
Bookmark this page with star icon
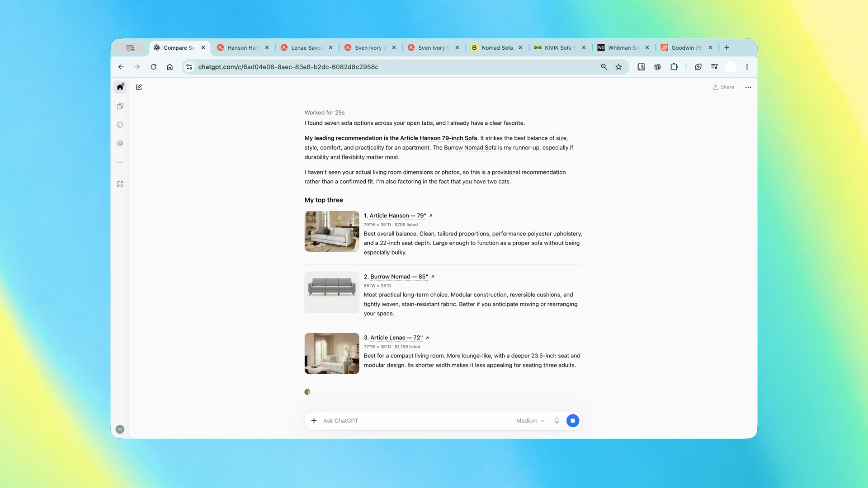pos(618,67)
